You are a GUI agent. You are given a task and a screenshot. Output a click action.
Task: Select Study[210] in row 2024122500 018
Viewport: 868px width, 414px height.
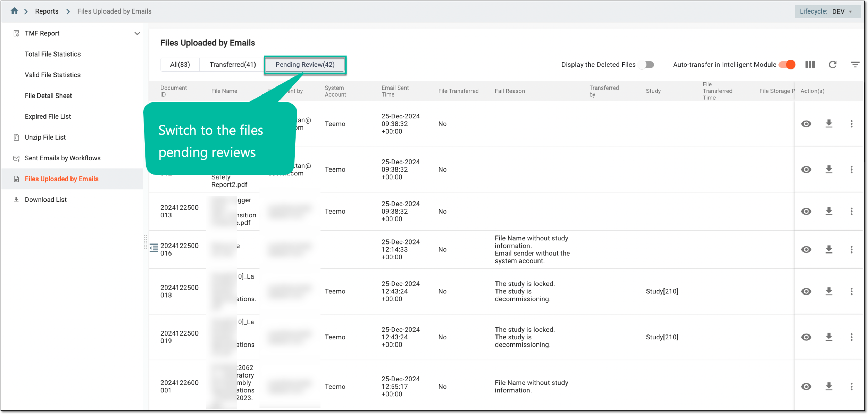coord(662,292)
